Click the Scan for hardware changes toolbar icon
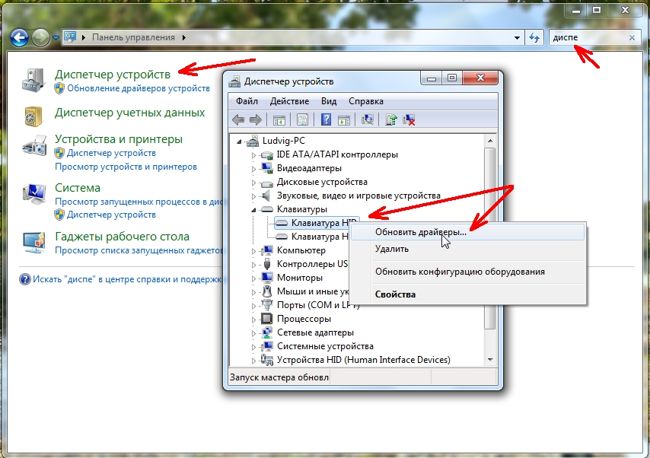650x458 pixels. pyautogui.click(x=367, y=120)
